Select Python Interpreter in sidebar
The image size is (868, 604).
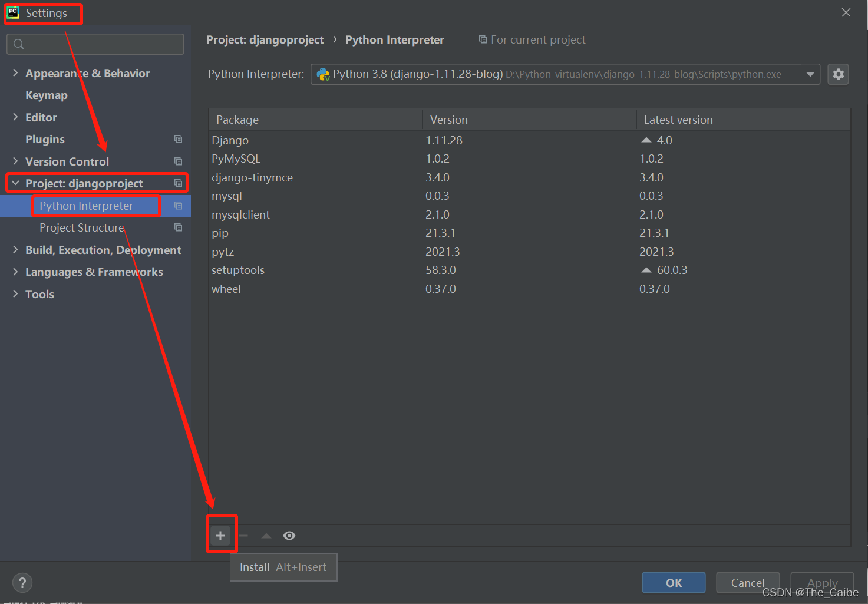point(86,206)
